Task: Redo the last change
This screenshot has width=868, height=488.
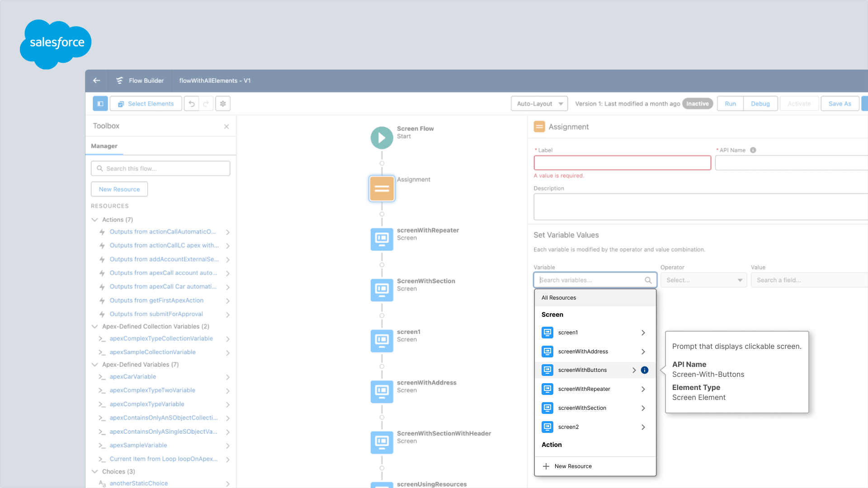Action: pos(206,103)
